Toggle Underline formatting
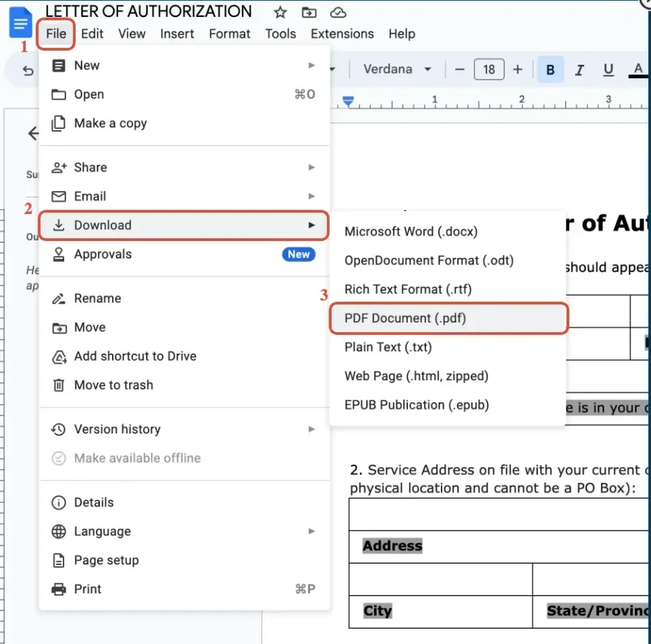 coord(608,70)
